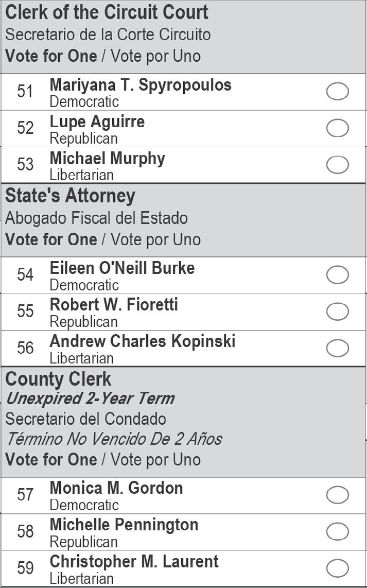367x588 pixels.
Task: Click the State's Attorney contest heading
Action: 70,196
